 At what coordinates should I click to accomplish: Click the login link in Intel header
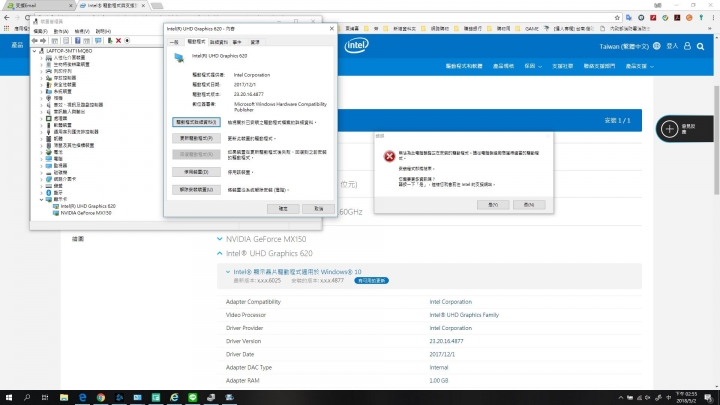pos(672,46)
